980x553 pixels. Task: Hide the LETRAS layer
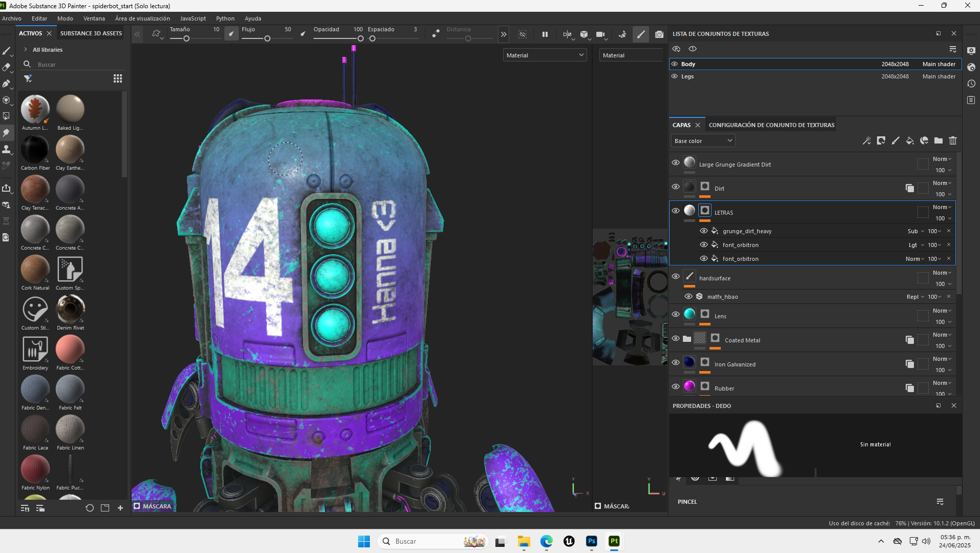coord(676,211)
